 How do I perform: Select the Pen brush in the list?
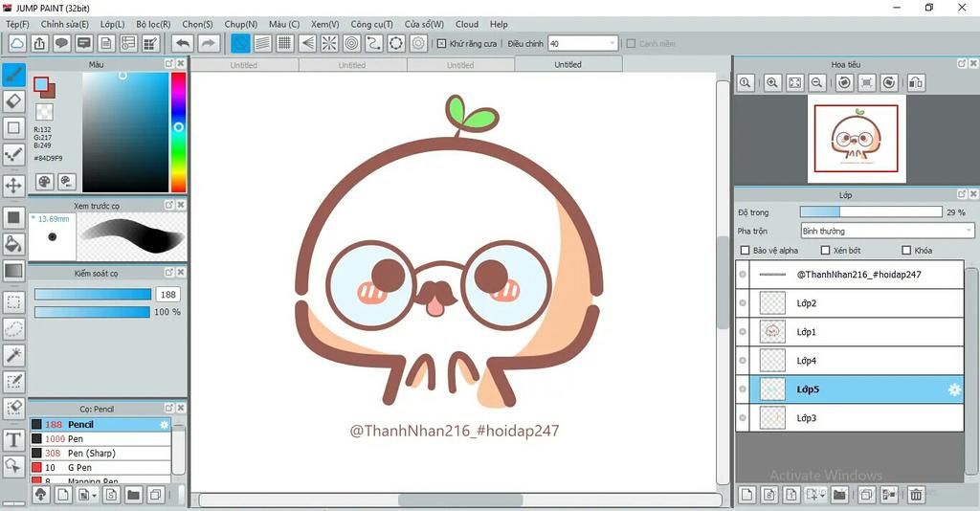click(x=100, y=438)
